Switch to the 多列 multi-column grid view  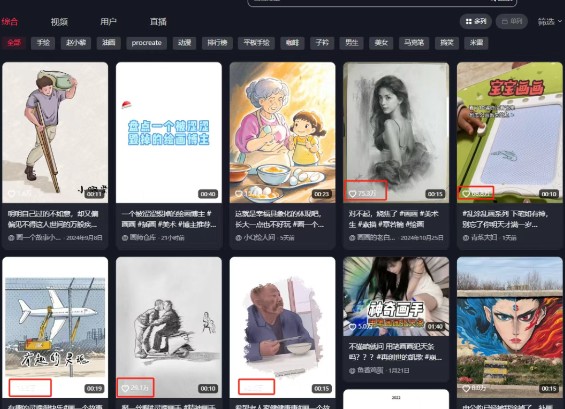click(x=476, y=22)
